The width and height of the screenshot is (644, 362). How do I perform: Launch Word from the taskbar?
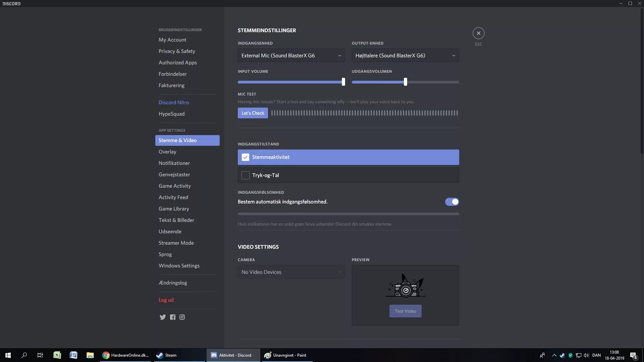tap(73, 355)
